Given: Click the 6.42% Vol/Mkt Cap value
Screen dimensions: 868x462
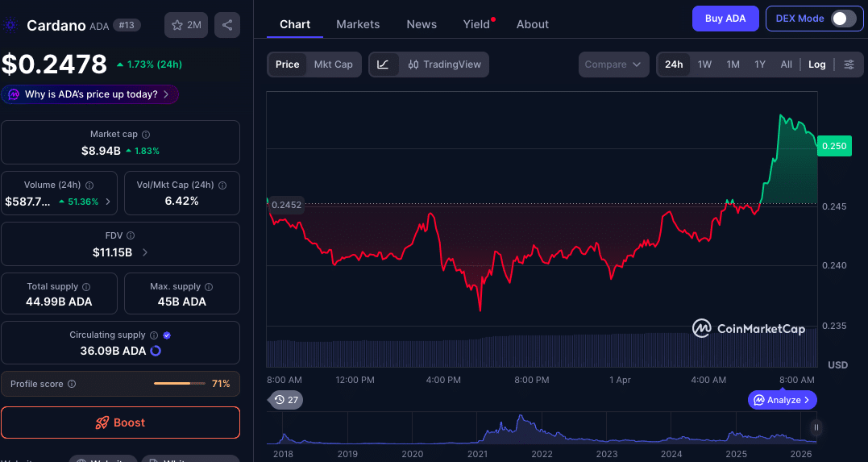Looking at the screenshot, I should pyautogui.click(x=181, y=201).
